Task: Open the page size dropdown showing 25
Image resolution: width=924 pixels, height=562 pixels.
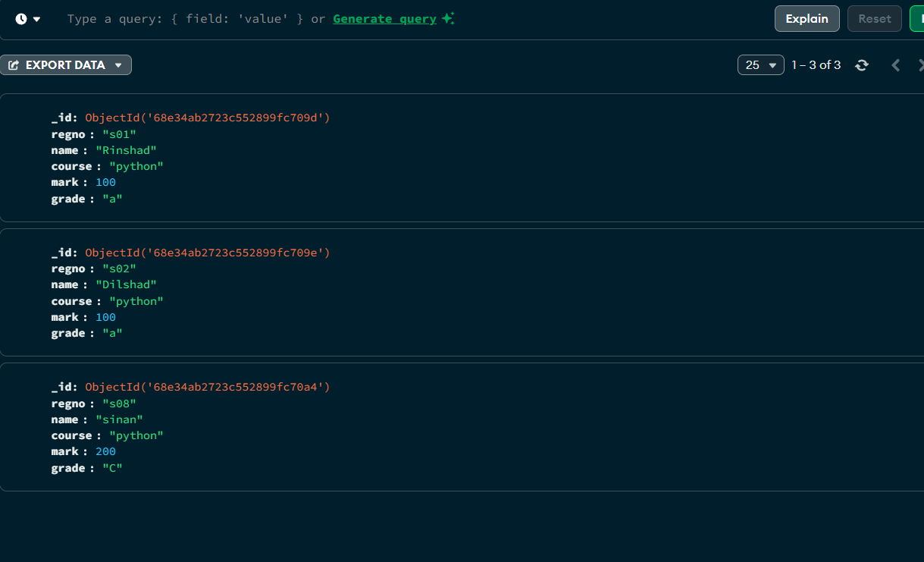Action: (x=760, y=65)
